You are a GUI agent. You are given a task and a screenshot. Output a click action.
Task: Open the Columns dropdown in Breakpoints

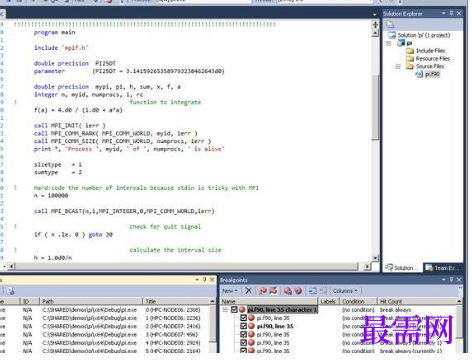coord(345,291)
